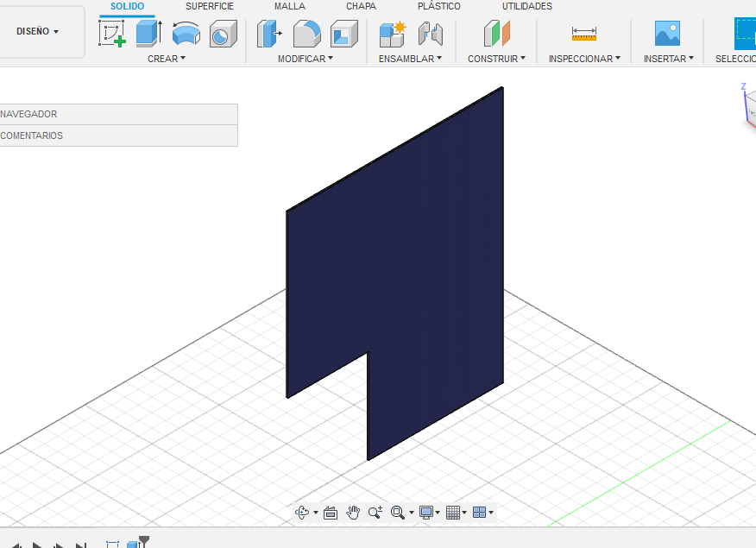Select the Pan hand tool
The image size is (756, 548).
(x=353, y=513)
